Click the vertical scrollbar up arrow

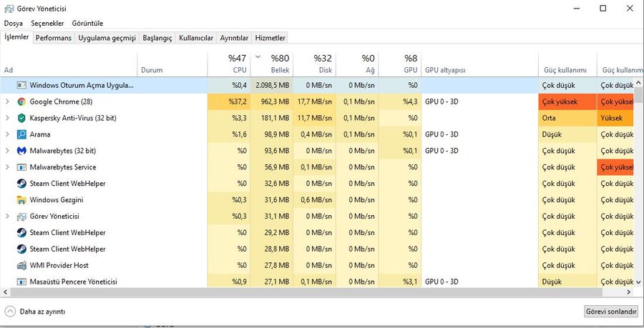[x=639, y=82]
